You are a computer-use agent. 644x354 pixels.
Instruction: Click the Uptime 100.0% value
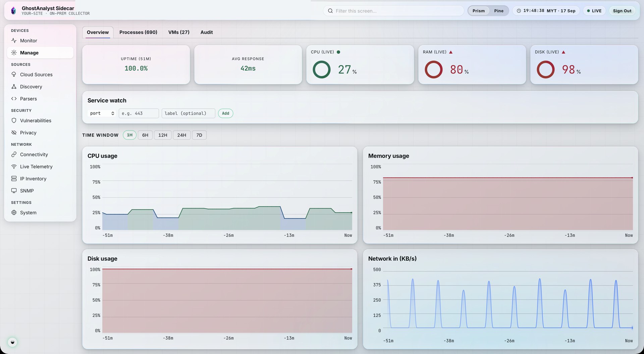point(136,69)
